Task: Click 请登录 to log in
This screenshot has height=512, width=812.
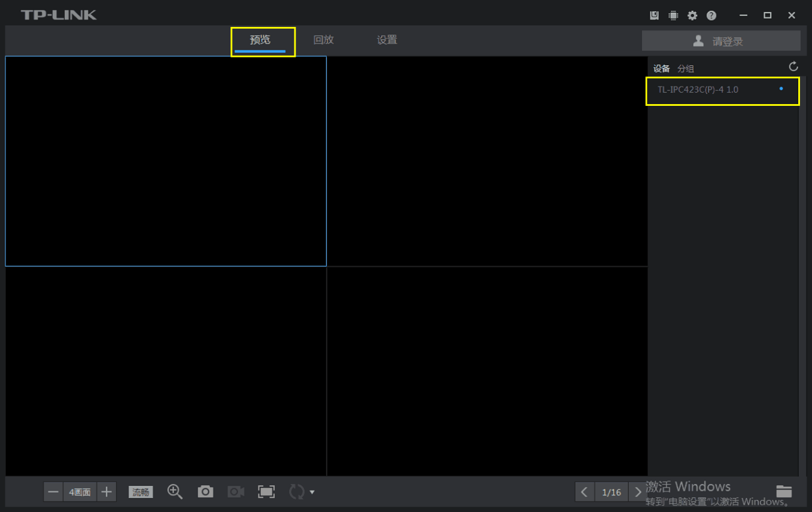Action: click(x=721, y=40)
